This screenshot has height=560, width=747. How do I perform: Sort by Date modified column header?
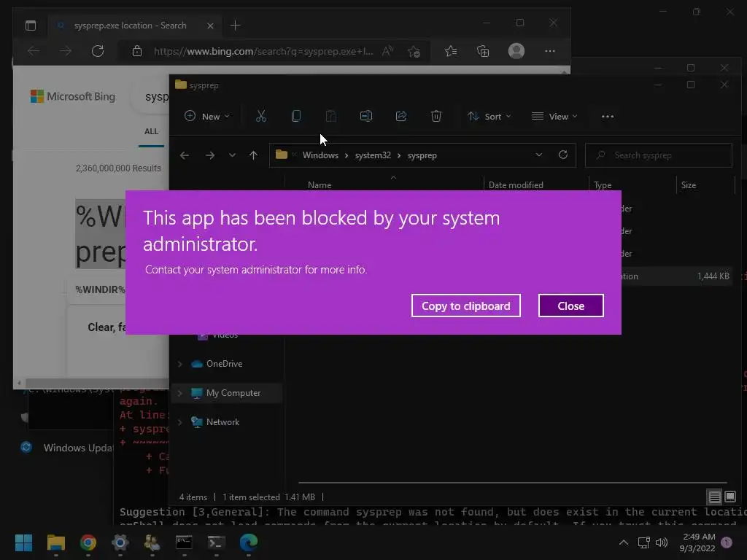coord(516,184)
